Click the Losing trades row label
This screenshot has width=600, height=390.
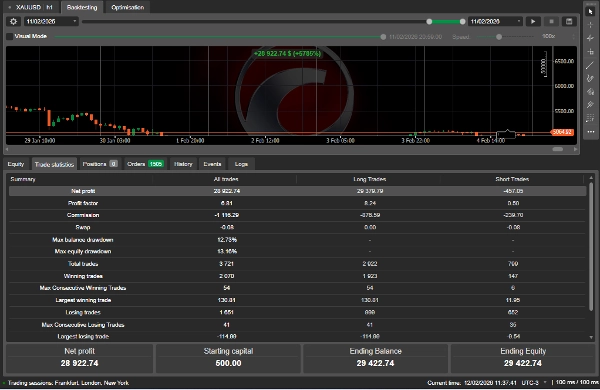[83, 312]
